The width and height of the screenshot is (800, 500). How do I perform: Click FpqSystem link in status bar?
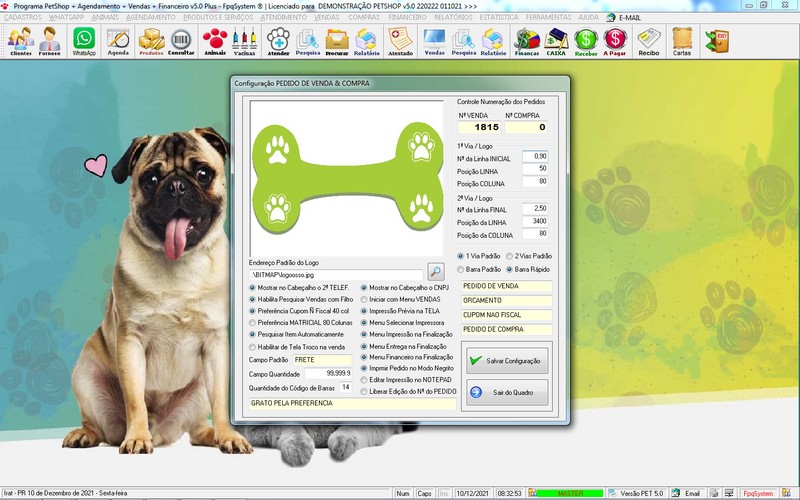pyautogui.click(x=758, y=493)
